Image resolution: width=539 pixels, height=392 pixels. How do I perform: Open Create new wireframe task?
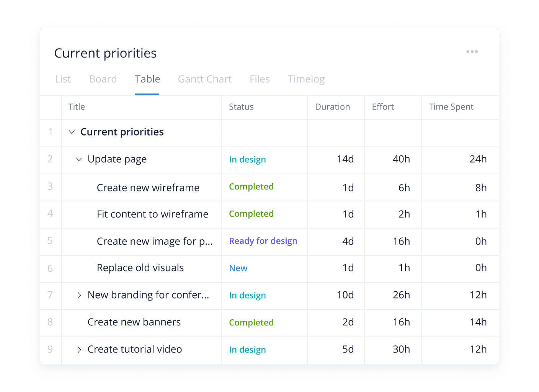[x=148, y=188]
